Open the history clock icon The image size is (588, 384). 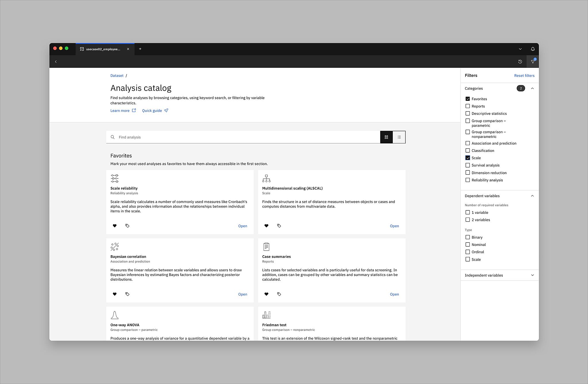pos(520,62)
